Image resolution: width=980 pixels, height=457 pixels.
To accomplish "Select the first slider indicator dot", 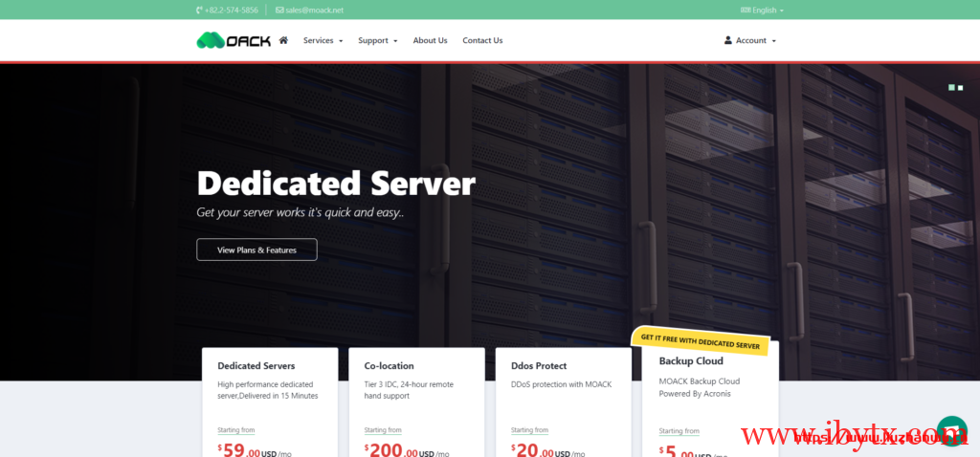I will 951,87.
